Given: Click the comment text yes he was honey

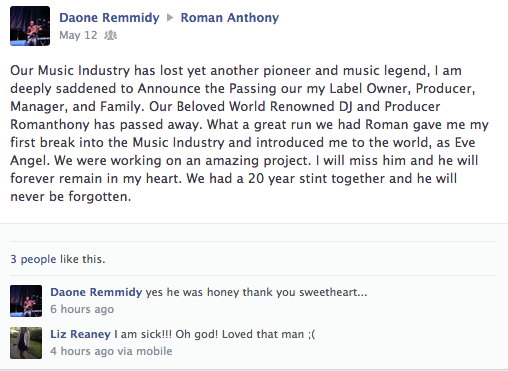Looking at the screenshot, I should click(x=256, y=292).
